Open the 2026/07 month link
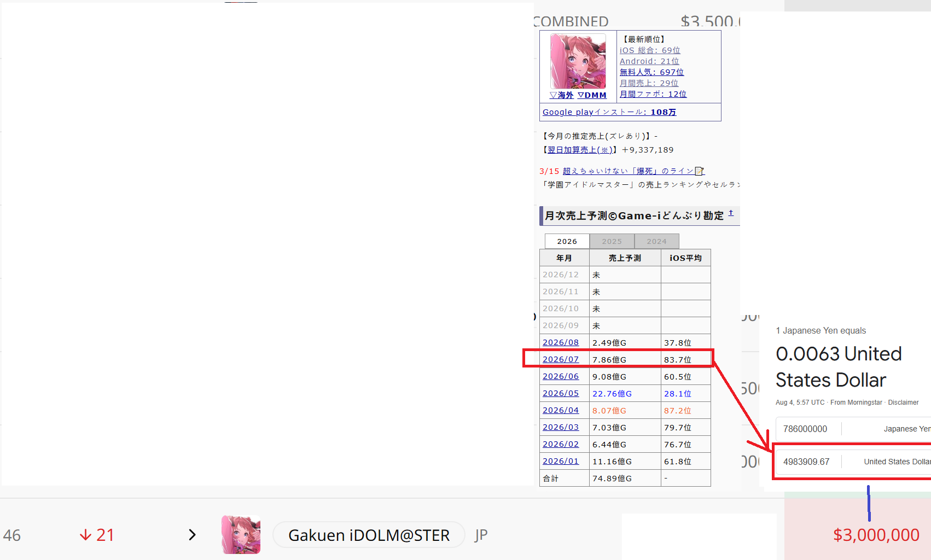This screenshot has width=931, height=560. pyautogui.click(x=561, y=359)
